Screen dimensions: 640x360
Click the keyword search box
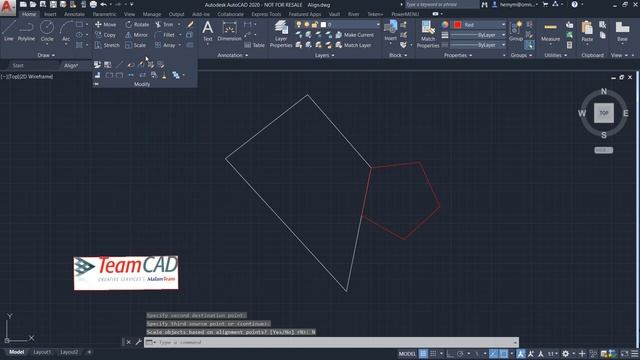442,4
